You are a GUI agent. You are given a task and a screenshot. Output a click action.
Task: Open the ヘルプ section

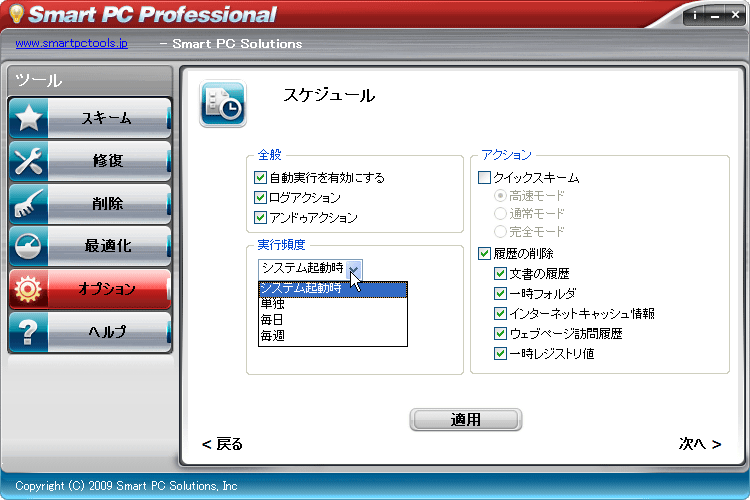[x=90, y=332]
